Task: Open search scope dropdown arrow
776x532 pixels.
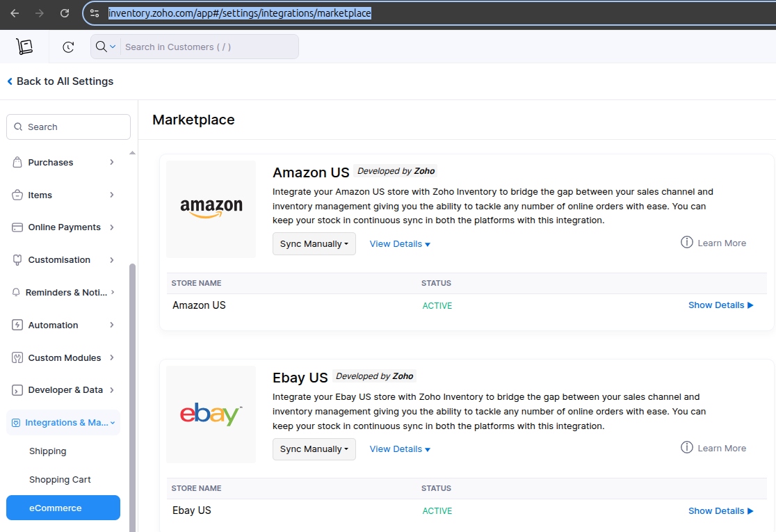Action: tap(113, 47)
